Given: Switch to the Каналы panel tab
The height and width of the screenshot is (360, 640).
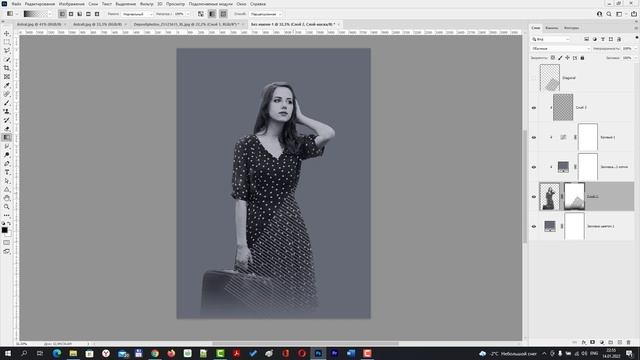Looking at the screenshot, I should tap(551, 28).
